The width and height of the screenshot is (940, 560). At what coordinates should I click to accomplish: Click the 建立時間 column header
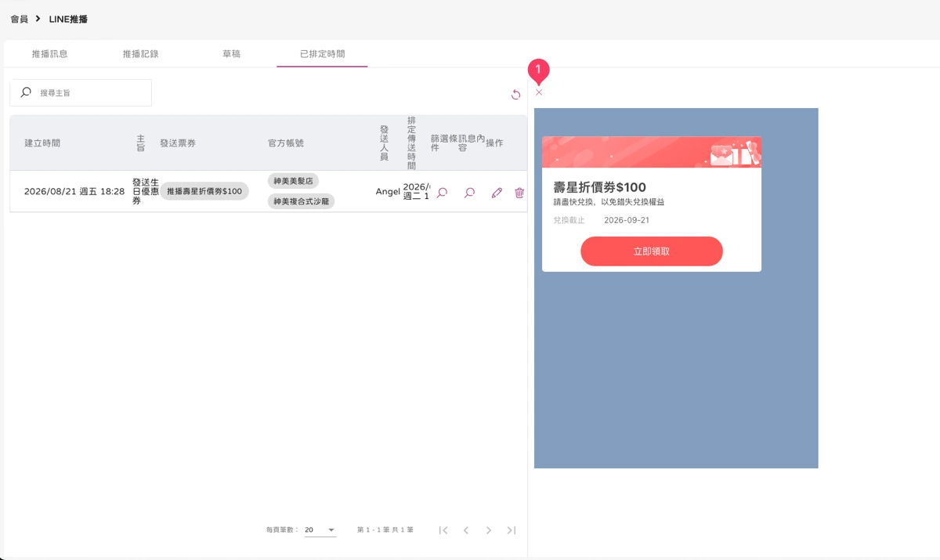pyautogui.click(x=42, y=143)
